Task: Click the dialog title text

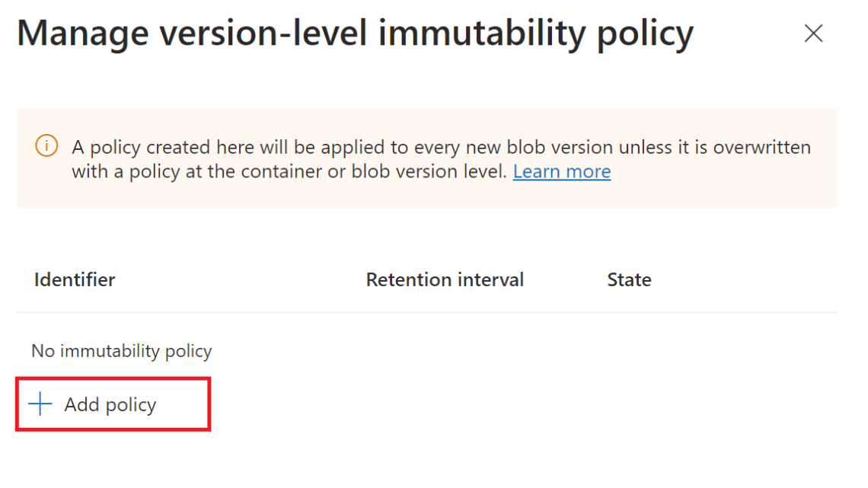Action: 347,33
